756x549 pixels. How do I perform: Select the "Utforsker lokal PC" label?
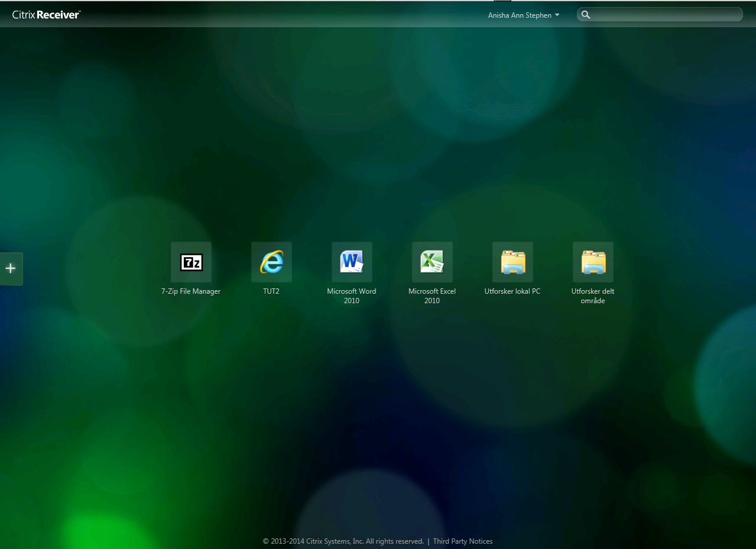(512, 291)
